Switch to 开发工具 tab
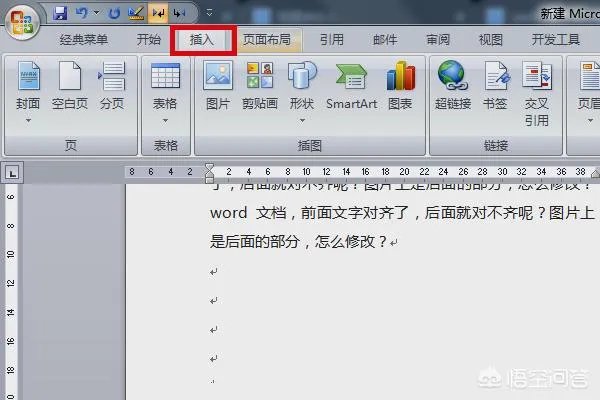This screenshot has height=400, width=600. click(556, 39)
